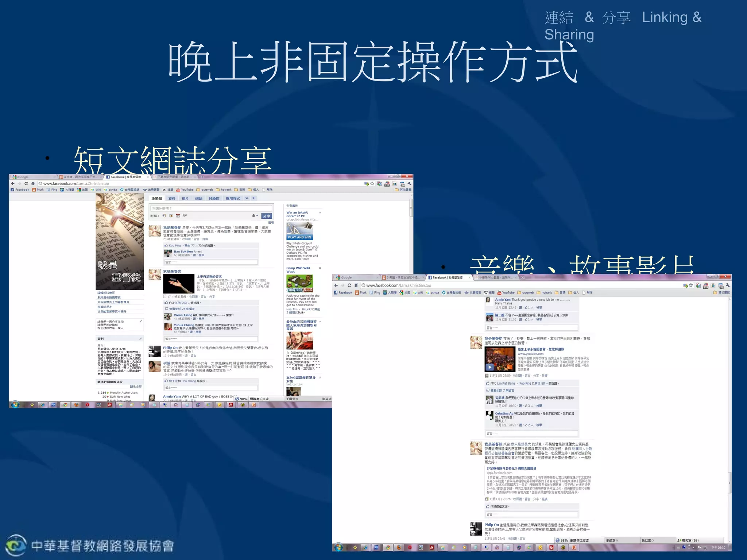Open 相片 tab on Facebook page
Screen dimensions: 747x560
[x=185, y=199]
